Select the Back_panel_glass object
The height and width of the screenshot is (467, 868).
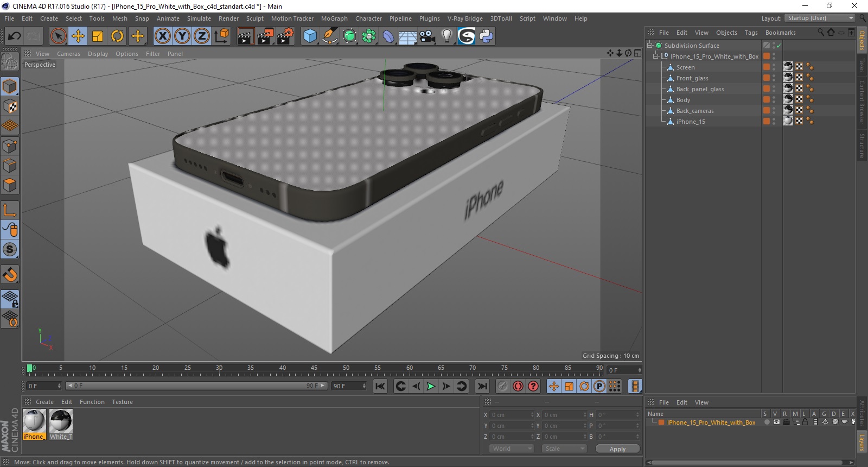pyautogui.click(x=700, y=89)
